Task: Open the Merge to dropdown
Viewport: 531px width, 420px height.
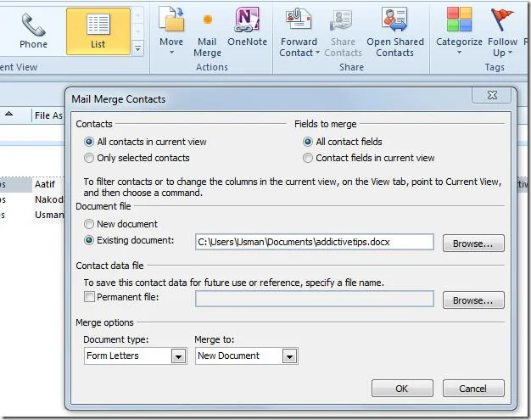Action: pyautogui.click(x=289, y=356)
